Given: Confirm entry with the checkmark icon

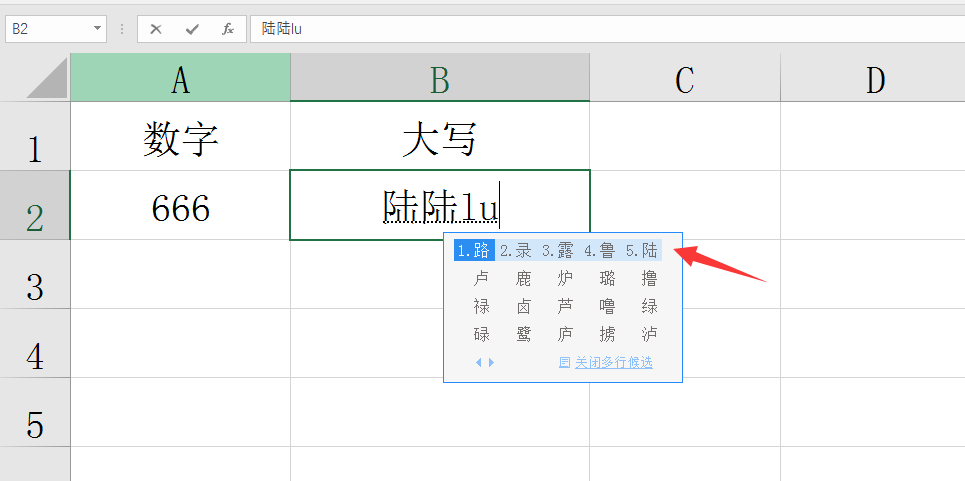Looking at the screenshot, I should click(x=192, y=29).
